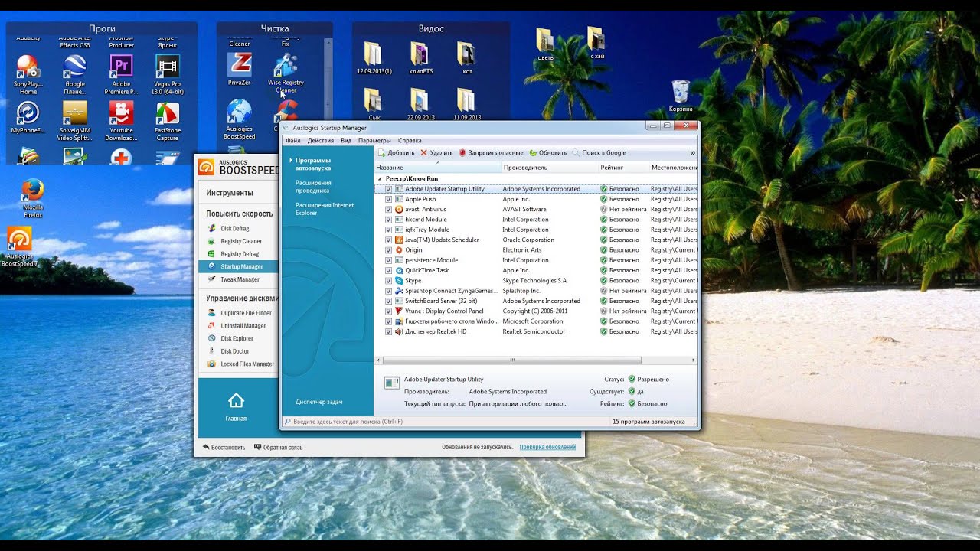Uncheck QuickTime Task startup checkbox

pos(389,270)
